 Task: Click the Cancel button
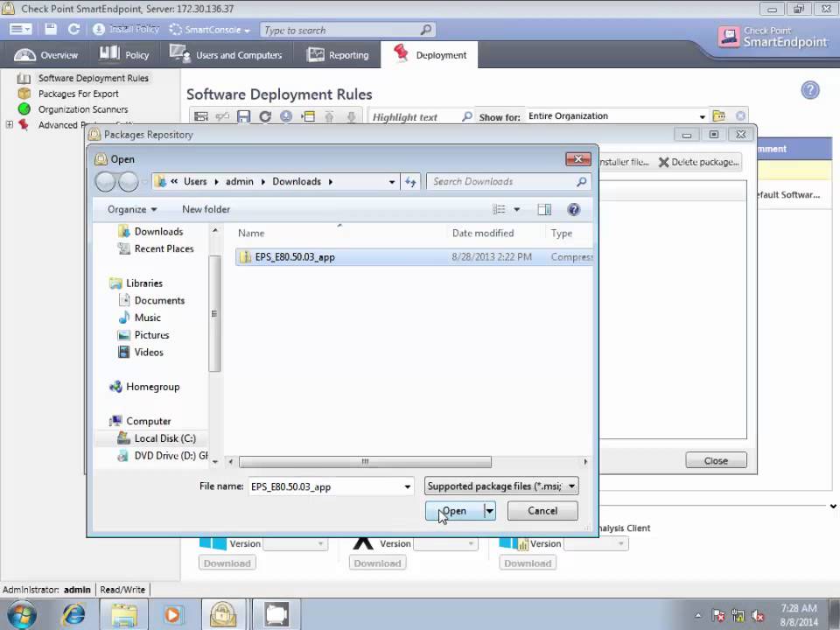click(542, 511)
